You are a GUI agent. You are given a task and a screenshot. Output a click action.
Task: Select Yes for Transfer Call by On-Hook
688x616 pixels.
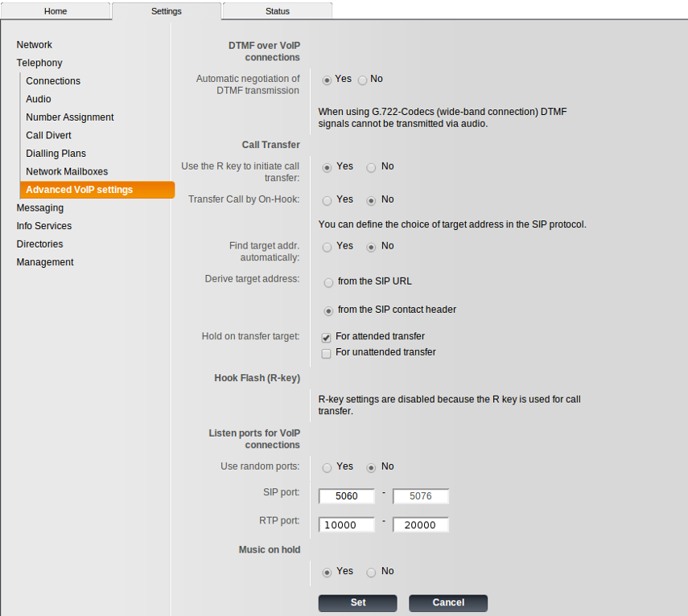[327, 201]
